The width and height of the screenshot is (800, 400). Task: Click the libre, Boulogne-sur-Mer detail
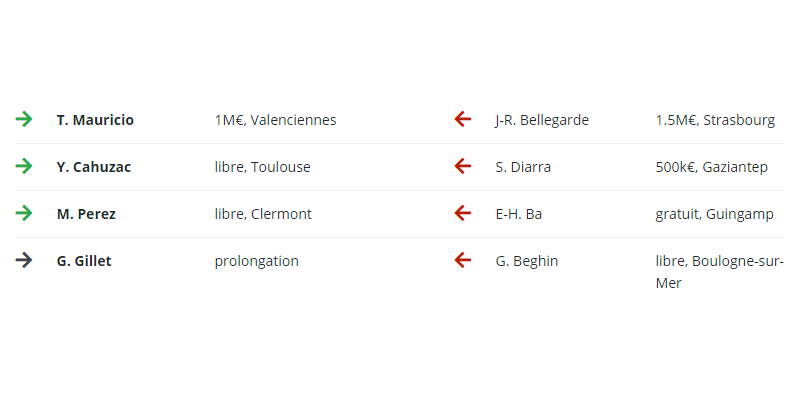pos(719,272)
